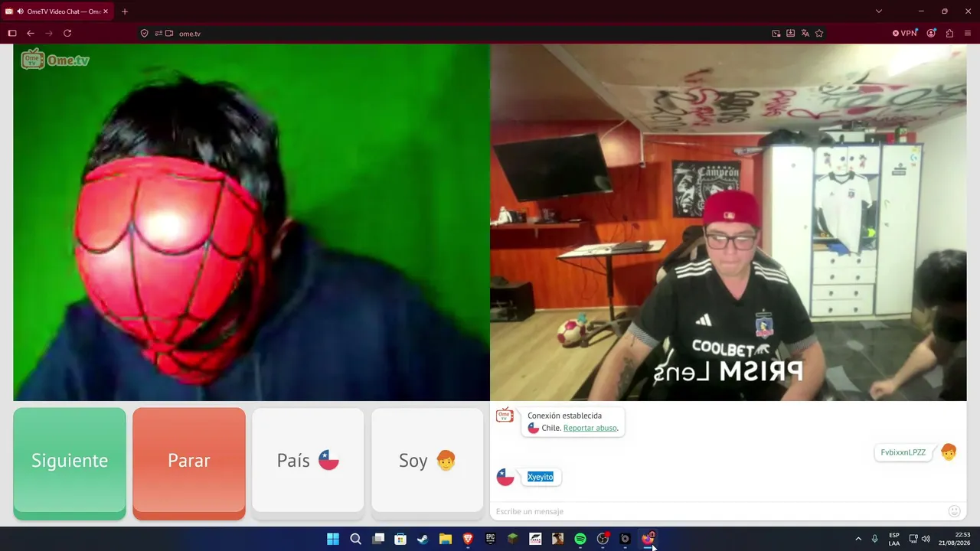Viewport: 980px width, 551px height.
Task: Open site permissions icon in address bar
Action: [158, 33]
